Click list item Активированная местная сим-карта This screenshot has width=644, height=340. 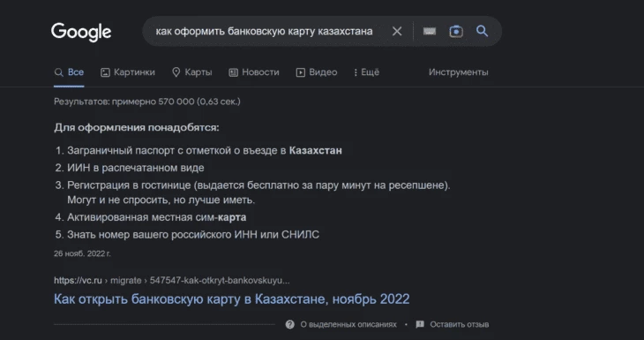point(156,217)
